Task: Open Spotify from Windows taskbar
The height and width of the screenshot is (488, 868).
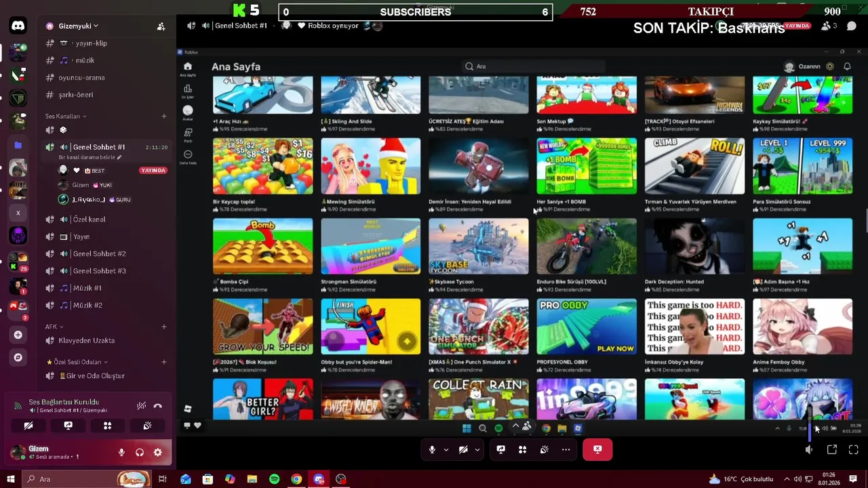Action: coord(274,479)
